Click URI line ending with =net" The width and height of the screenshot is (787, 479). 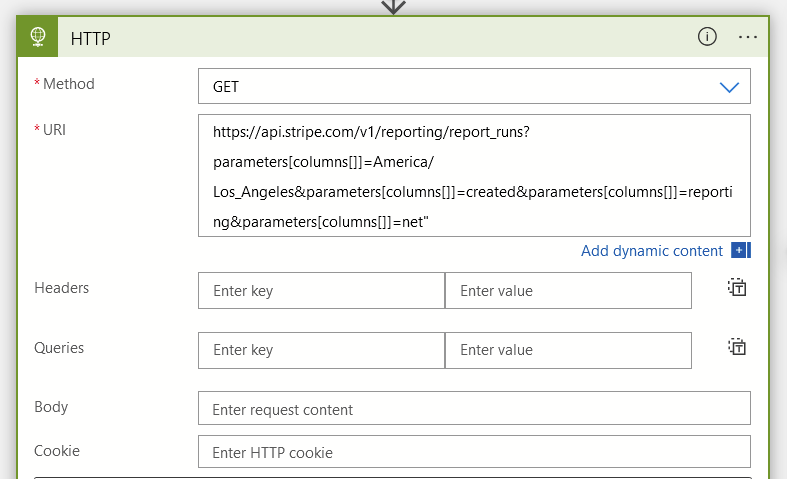coord(321,222)
